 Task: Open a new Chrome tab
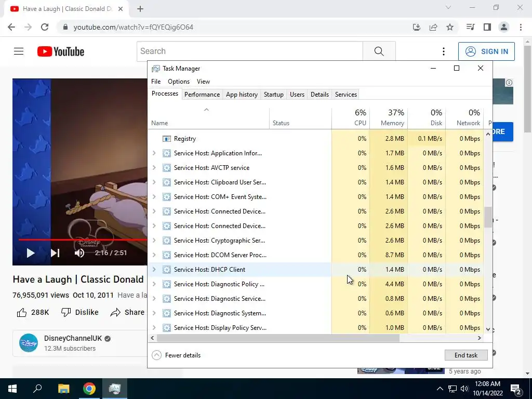(140, 9)
